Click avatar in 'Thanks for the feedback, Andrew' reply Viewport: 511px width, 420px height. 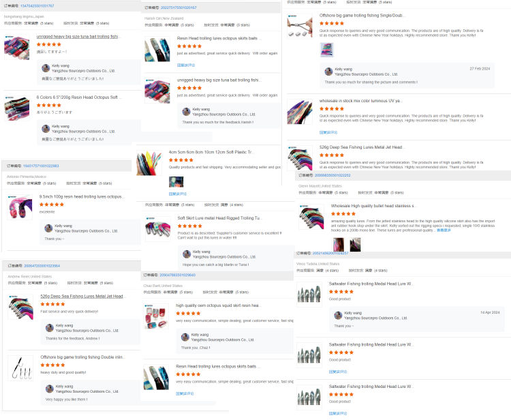pyautogui.click(x=50, y=328)
